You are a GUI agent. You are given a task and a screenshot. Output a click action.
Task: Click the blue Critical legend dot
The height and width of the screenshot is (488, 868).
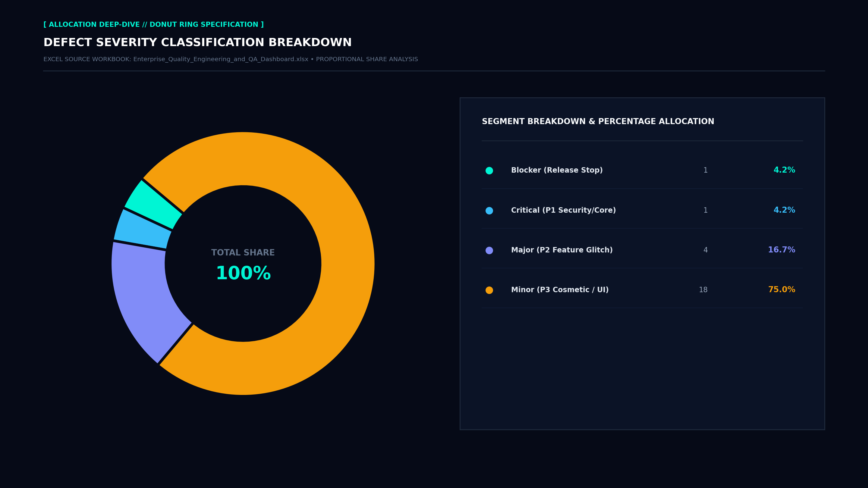pyautogui.click(x=489, y=211)
